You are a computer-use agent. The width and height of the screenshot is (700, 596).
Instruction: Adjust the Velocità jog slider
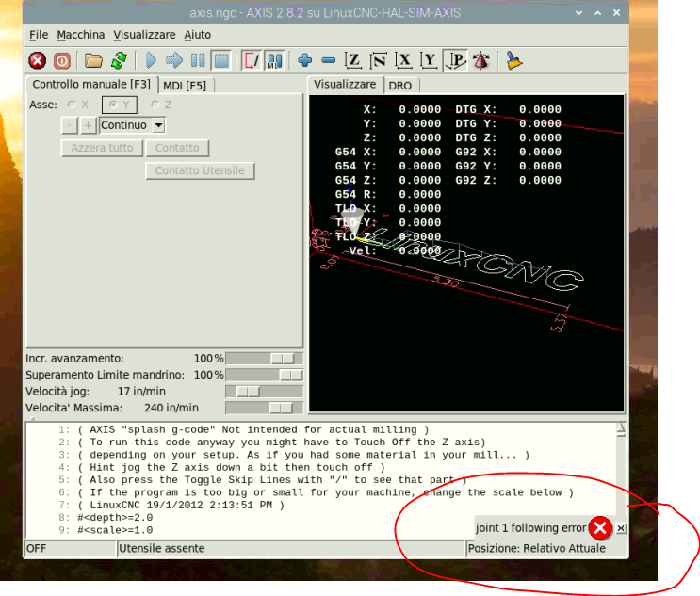click(265, 392)
